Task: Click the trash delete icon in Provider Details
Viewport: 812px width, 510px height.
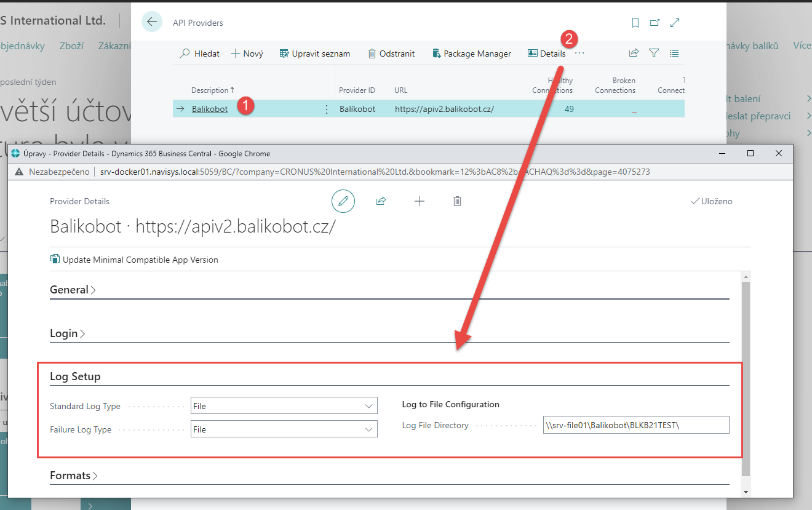Action: coord(457,201)
